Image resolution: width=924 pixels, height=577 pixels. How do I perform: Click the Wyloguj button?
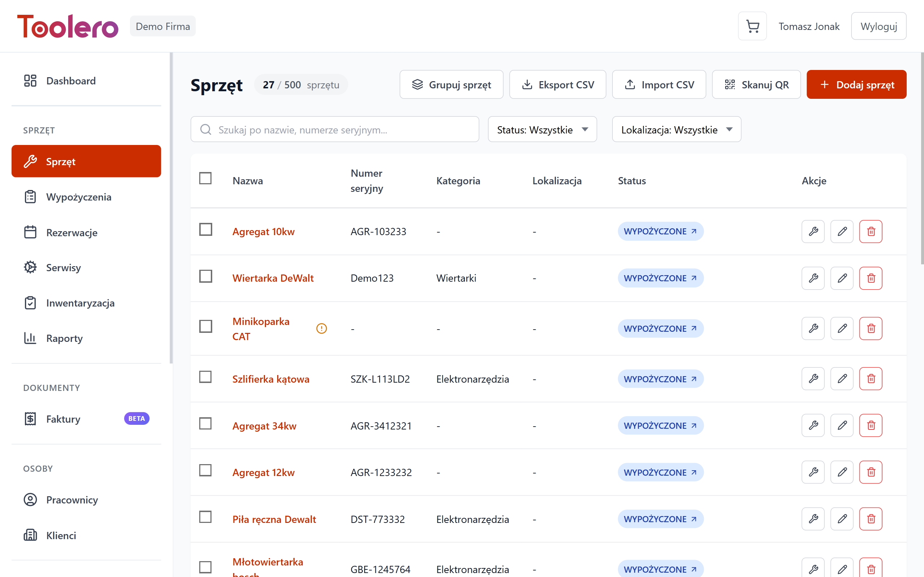point(878,26)
